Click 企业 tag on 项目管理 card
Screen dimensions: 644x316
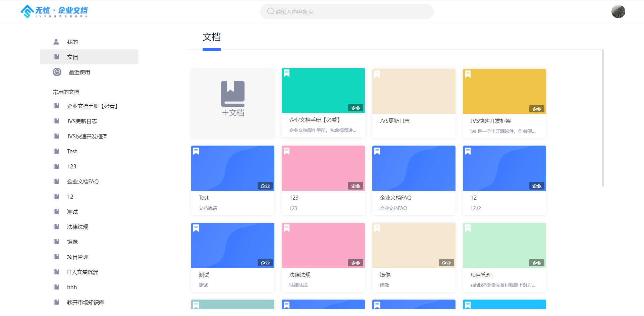537,263
